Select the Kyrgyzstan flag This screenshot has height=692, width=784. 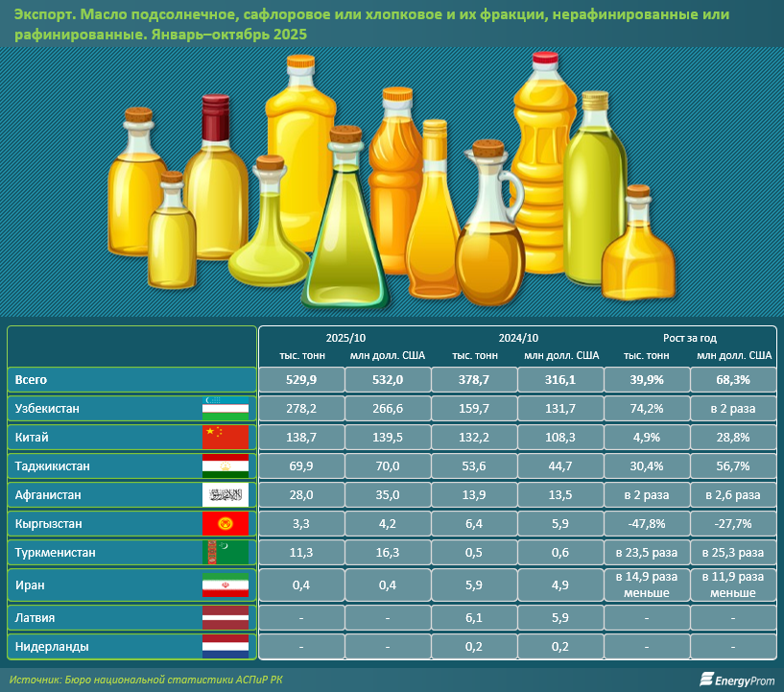[x=226, y=524]
